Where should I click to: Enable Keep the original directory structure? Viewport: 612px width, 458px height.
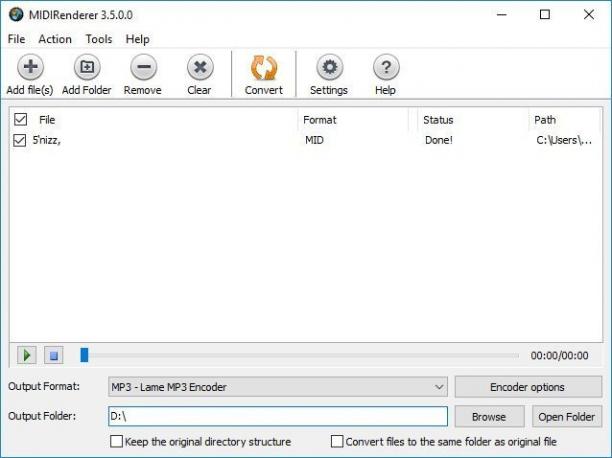(x=116, y=442)
